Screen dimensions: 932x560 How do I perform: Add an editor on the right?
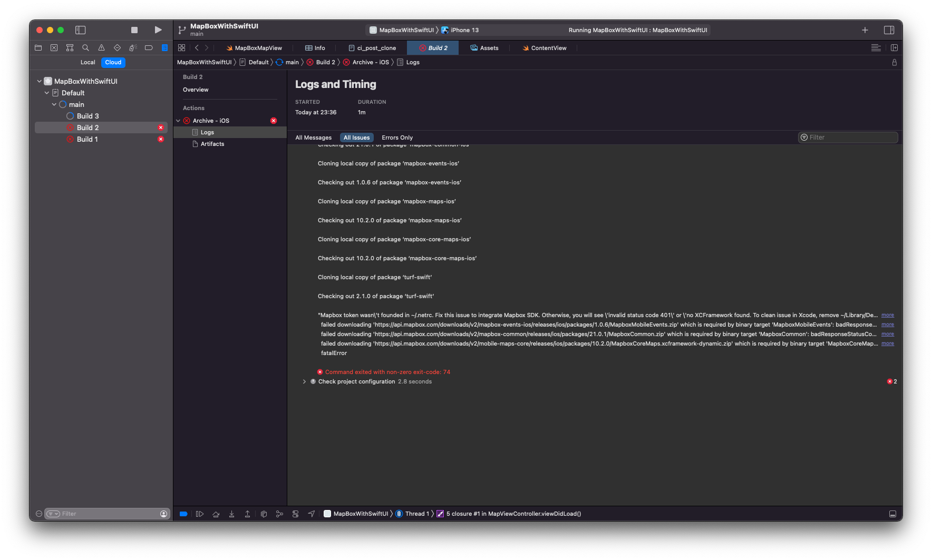[894, 48]
